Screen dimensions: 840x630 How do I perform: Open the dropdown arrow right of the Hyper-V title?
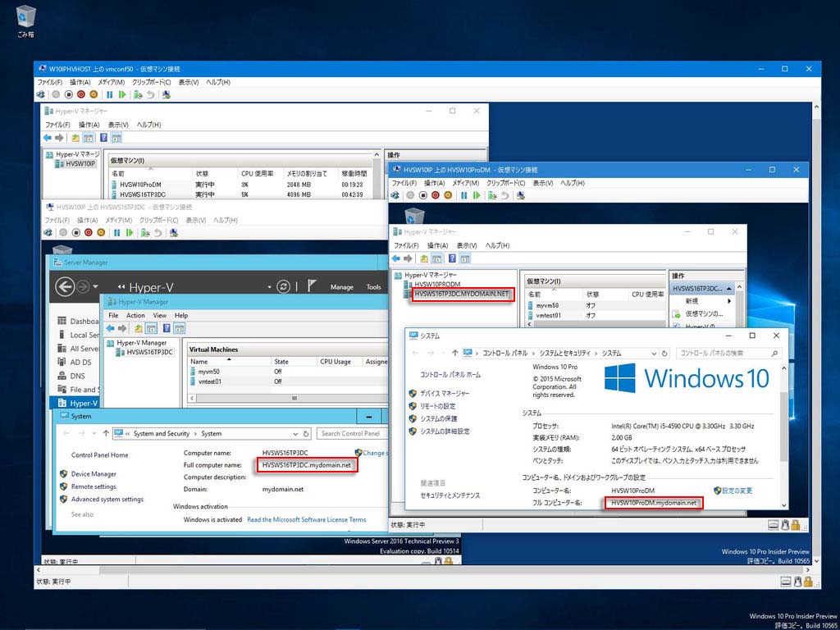[x=269, y=287]
